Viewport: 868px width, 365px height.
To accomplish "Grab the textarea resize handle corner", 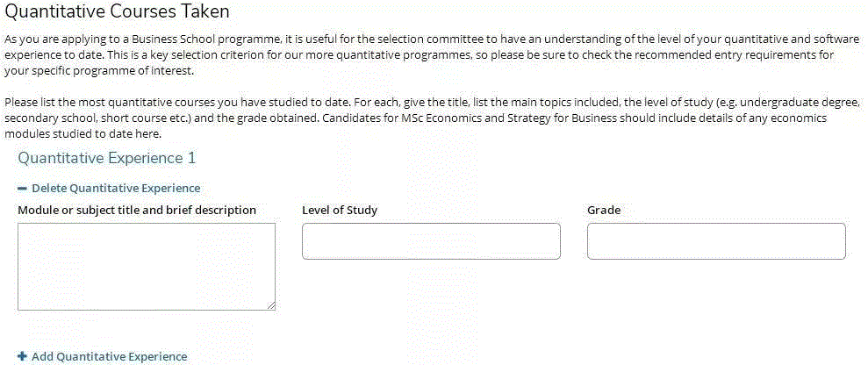I will 271,306.
